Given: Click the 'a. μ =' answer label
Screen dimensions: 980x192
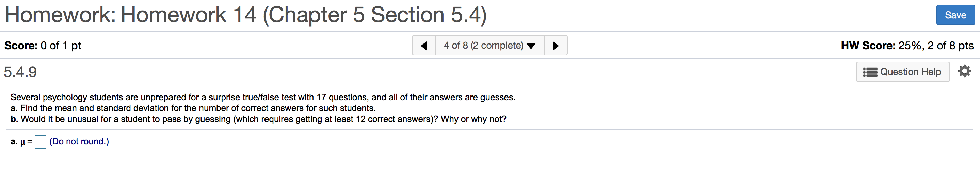Looking at the screenshot, I should click(x=21, y=142).
